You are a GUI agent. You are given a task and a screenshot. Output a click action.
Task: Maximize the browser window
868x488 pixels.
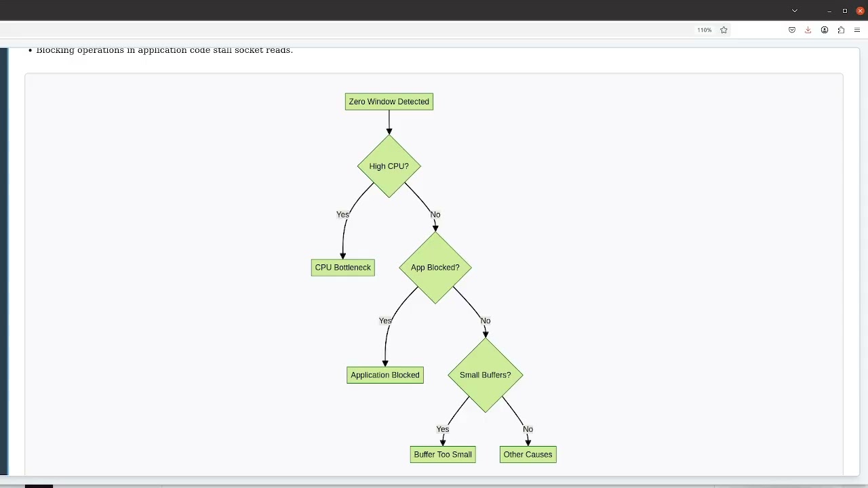(845, 11)
